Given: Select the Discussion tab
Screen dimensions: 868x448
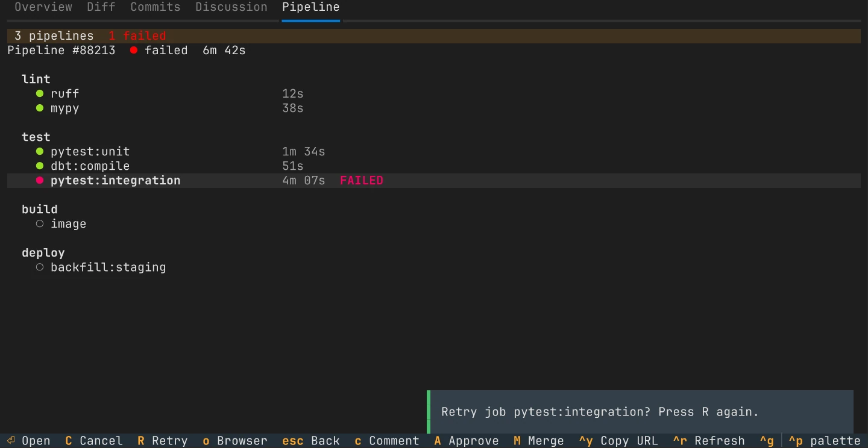Looking at the screenshot, I should click(x=231, y=7).
